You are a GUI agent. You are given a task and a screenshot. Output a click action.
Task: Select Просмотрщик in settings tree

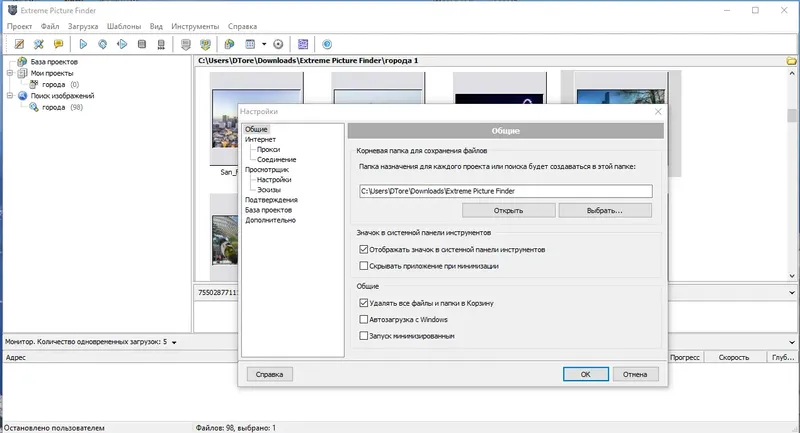point(267,169)
